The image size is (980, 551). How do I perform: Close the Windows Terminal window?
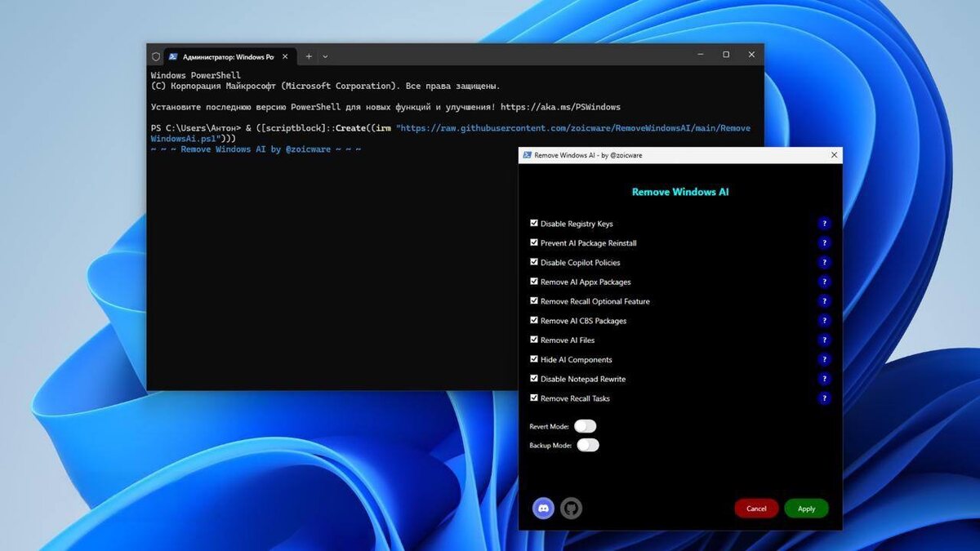click(751, 55)
